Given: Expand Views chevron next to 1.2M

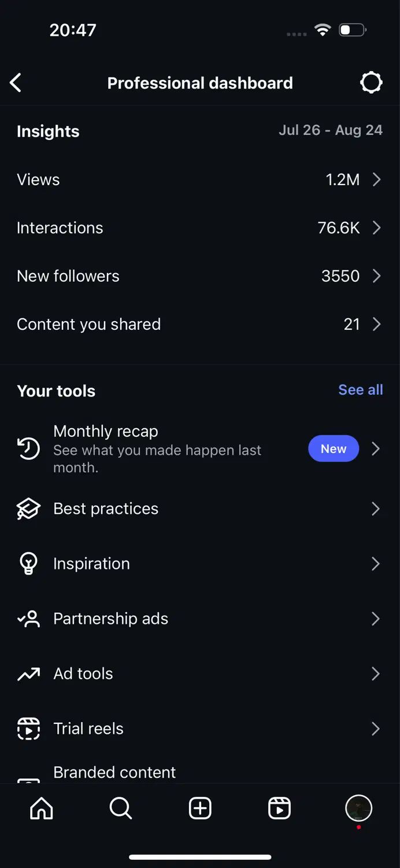Looking at the screenshot, I should pos(377,179).
